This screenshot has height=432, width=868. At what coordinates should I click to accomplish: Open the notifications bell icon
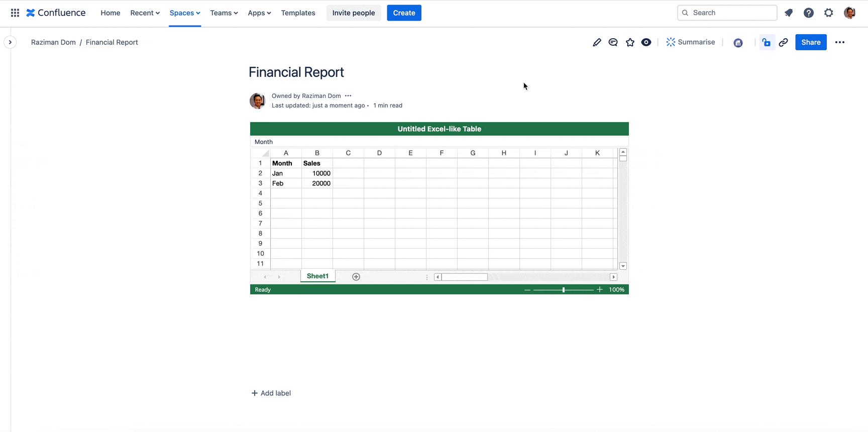[x=789, y=13]
